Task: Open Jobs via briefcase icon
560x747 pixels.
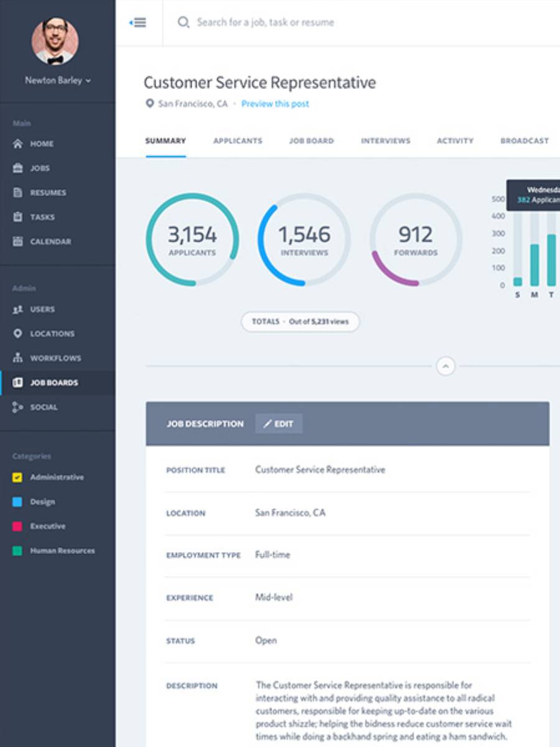Action: pos(18,168)
